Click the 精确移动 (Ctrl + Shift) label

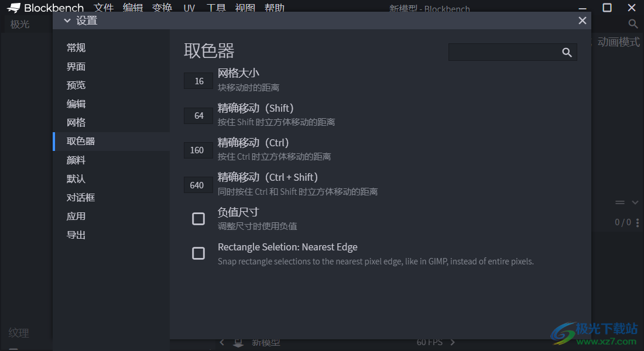click(x=268, y=177)
